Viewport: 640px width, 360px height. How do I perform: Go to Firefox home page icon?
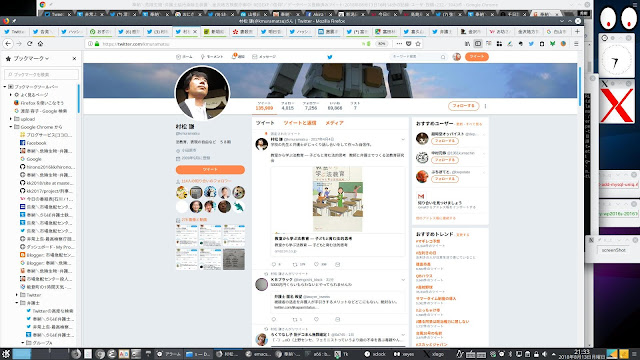[x=40, y=43]
